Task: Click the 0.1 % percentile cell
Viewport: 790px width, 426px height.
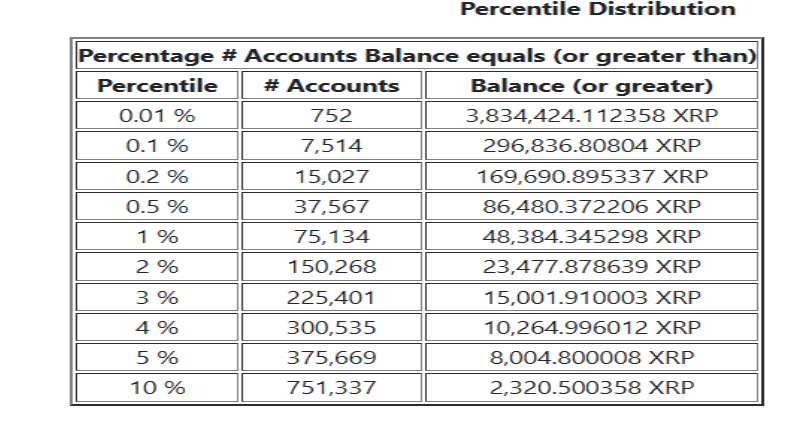Action: click(157, 146)
